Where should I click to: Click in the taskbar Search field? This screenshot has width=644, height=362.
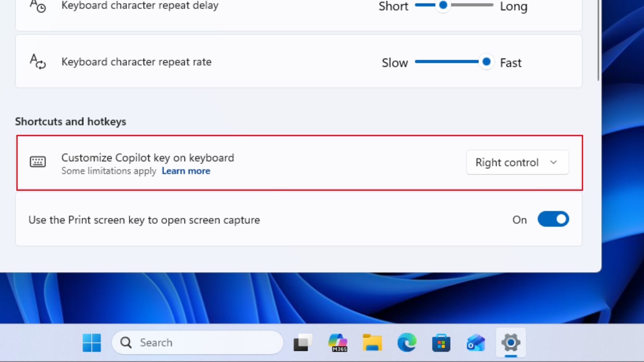click(198, 343)
